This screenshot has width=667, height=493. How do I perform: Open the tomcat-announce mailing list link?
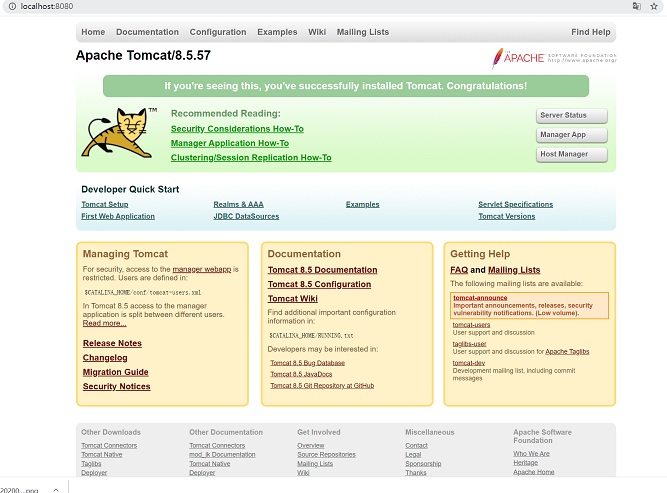point(480,298)
